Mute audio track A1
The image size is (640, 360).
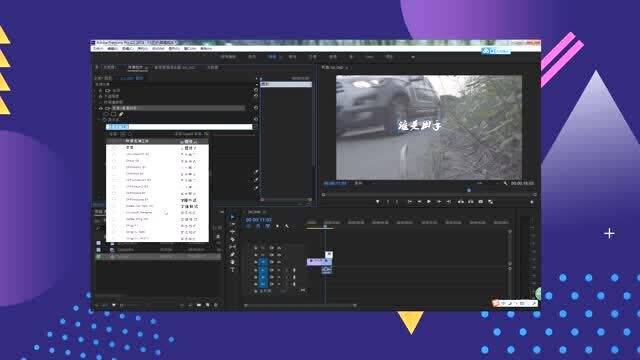[279, 270]
